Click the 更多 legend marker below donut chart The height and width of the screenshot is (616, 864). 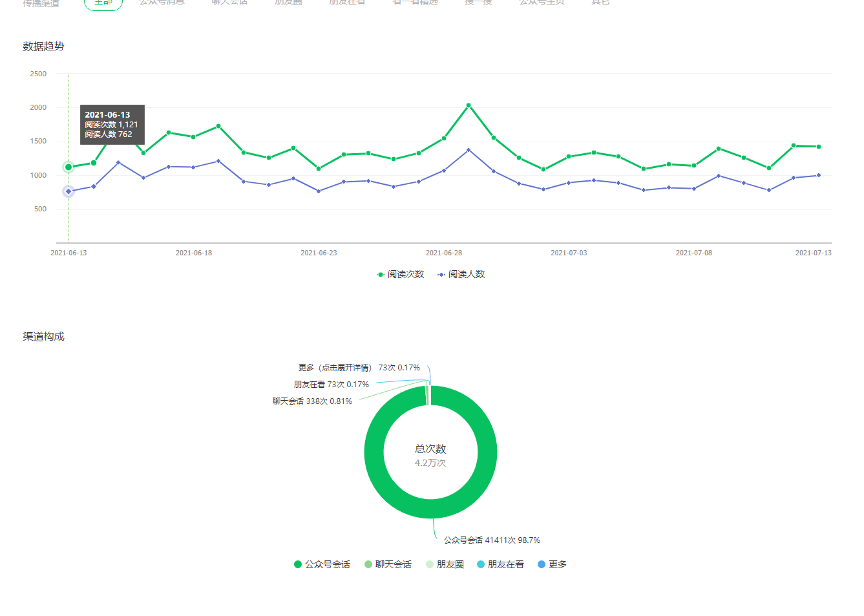tap(542, 565)
